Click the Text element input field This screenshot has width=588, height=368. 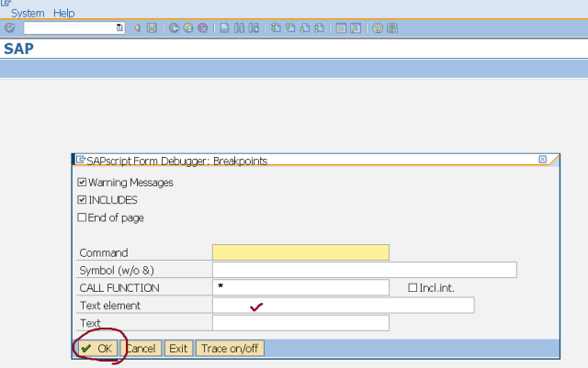[343, 305]
